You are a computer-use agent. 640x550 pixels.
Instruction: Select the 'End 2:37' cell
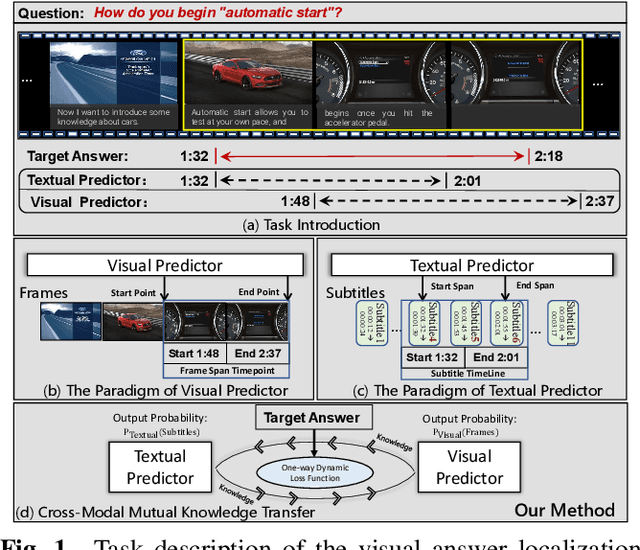coord(255,353)
